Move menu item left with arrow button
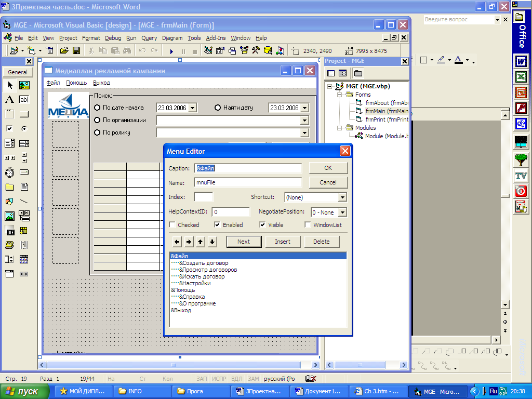This screenshot has height=399, width=532. coord(177,242)
